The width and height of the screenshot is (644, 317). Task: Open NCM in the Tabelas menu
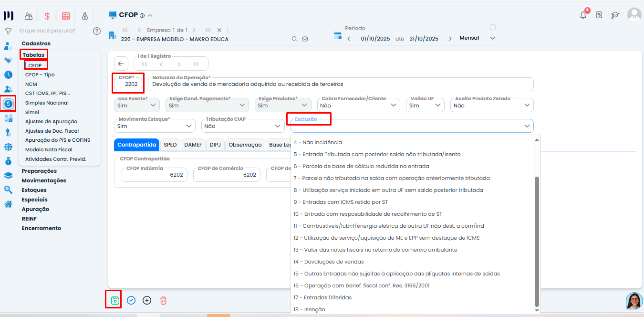(31, 84)
